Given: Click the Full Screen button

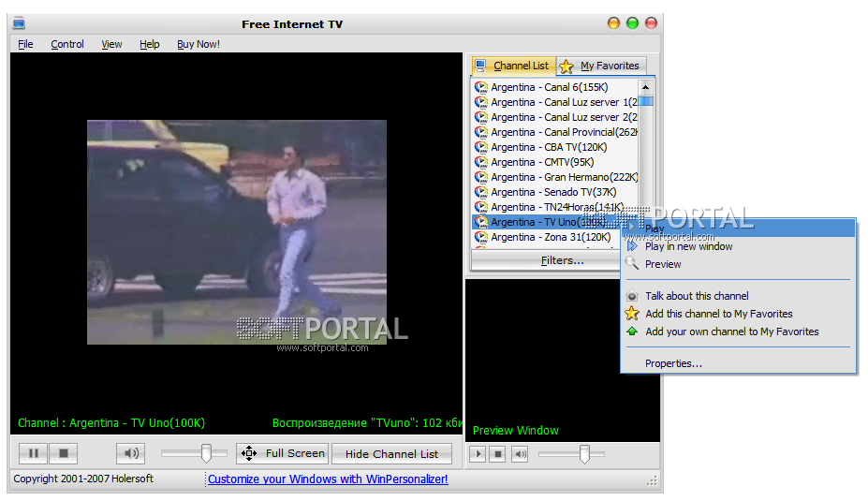Looking at the screenshot, I should tap(283, 453).
